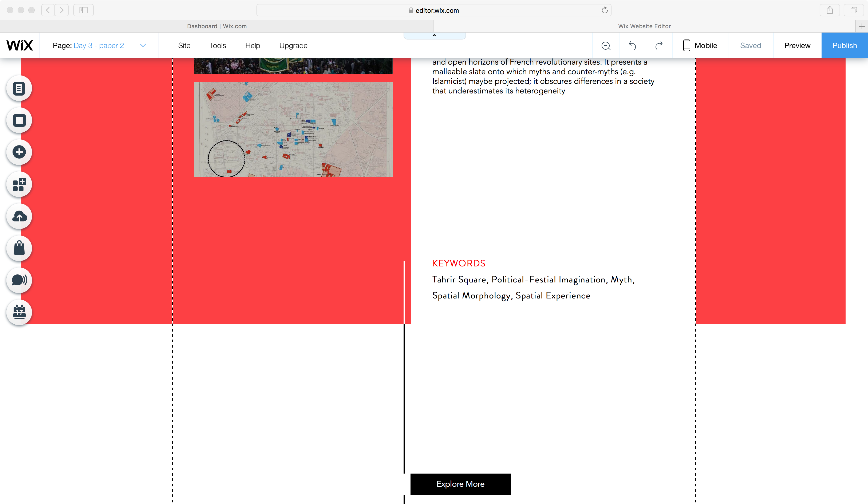Open the Site menu
This screenshot has height=504, width=868.
pos(184,45)
